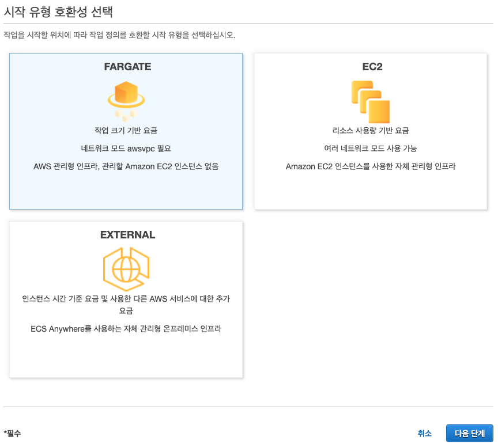Click '작업 크기 기반 요금' text
Viewport: 498px width, 448px height.
(x=126, y=131)
